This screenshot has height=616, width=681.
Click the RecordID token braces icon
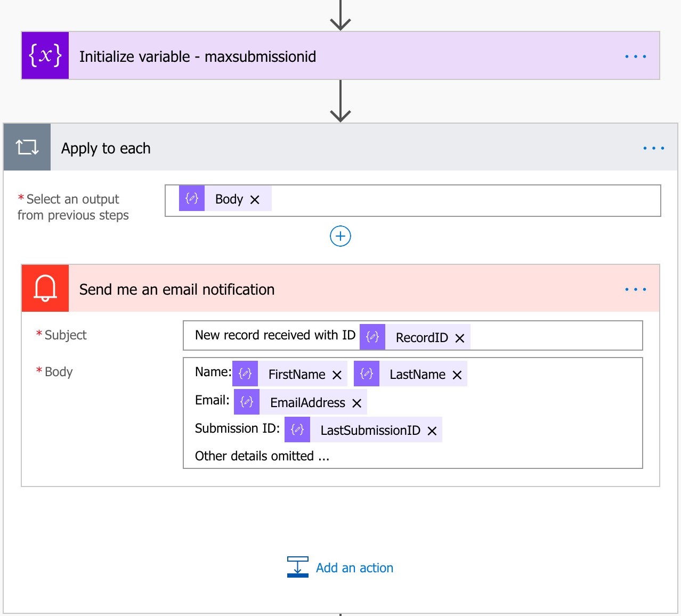(x=372, y=336)
